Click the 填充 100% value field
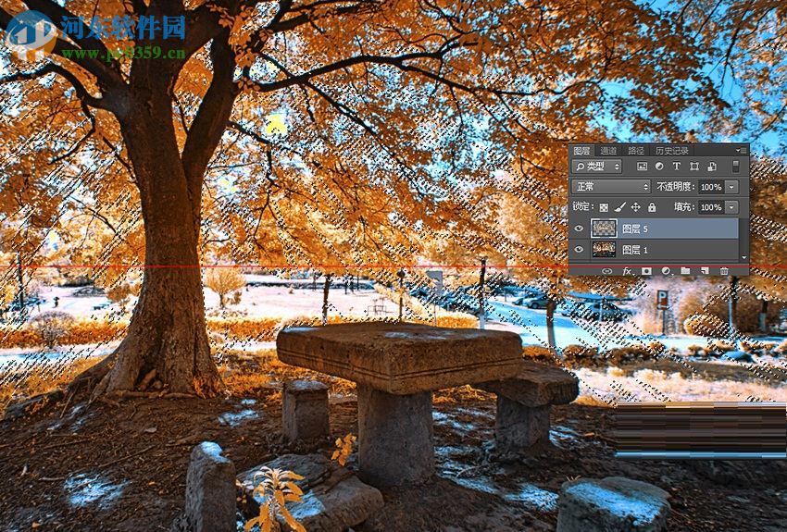787x532 pixels. click(x=711, y=207)
